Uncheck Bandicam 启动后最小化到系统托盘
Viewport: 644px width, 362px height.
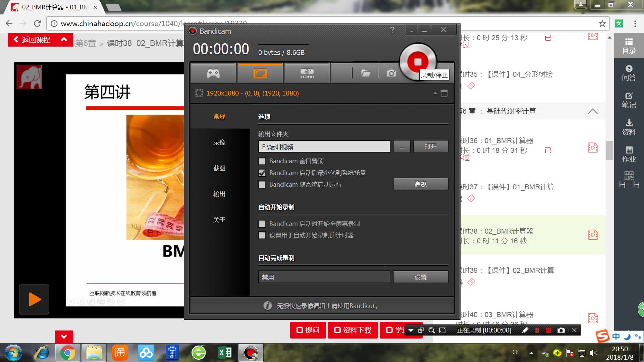click(x=262, y=173)
